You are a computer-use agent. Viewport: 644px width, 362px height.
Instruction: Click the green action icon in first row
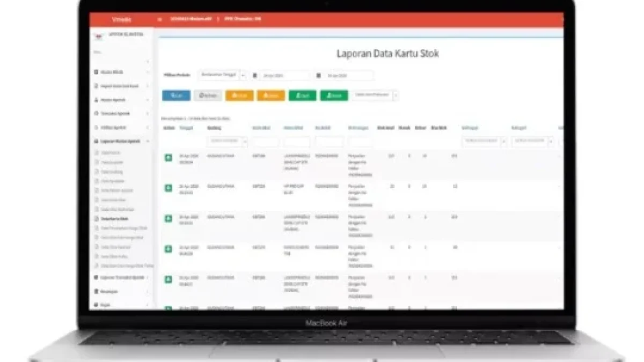168,158
